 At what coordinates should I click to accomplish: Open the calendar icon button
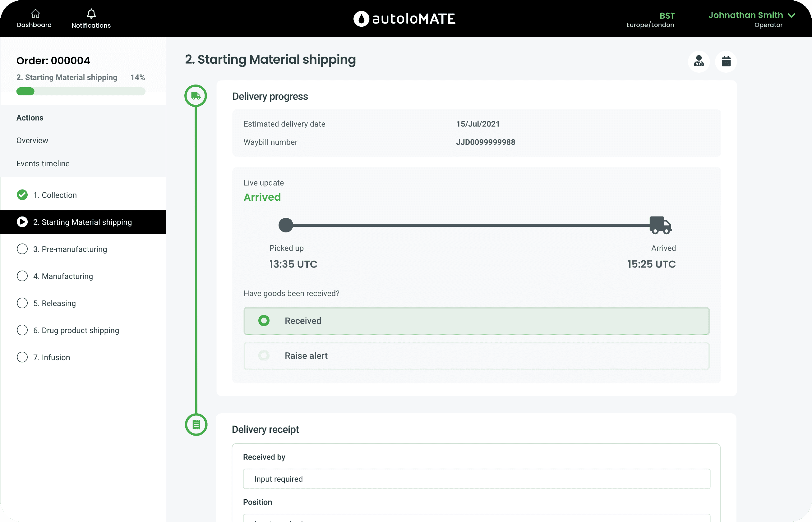tap(726, 61)
